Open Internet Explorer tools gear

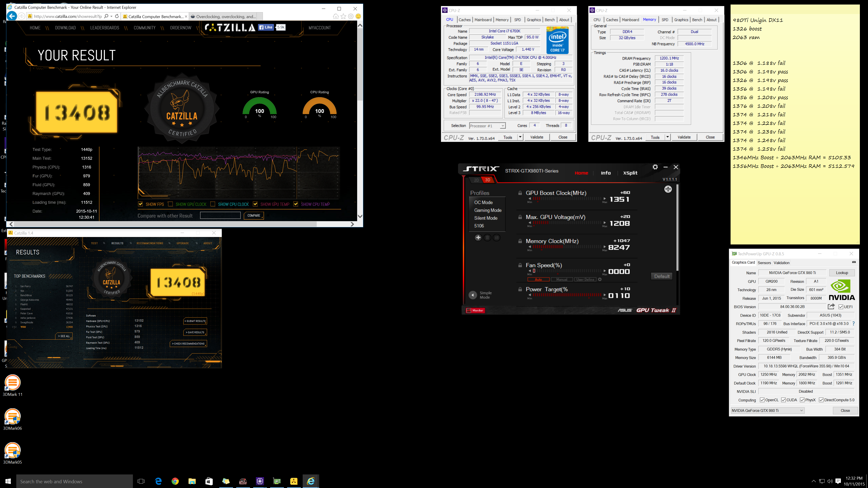(351, 16)
